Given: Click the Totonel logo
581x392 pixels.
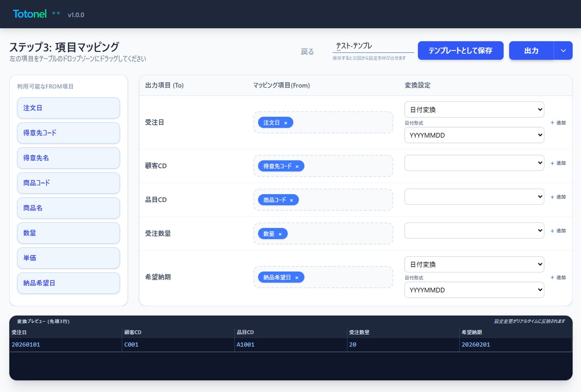Looking at the screenshot, I should (x=30, y=14).
